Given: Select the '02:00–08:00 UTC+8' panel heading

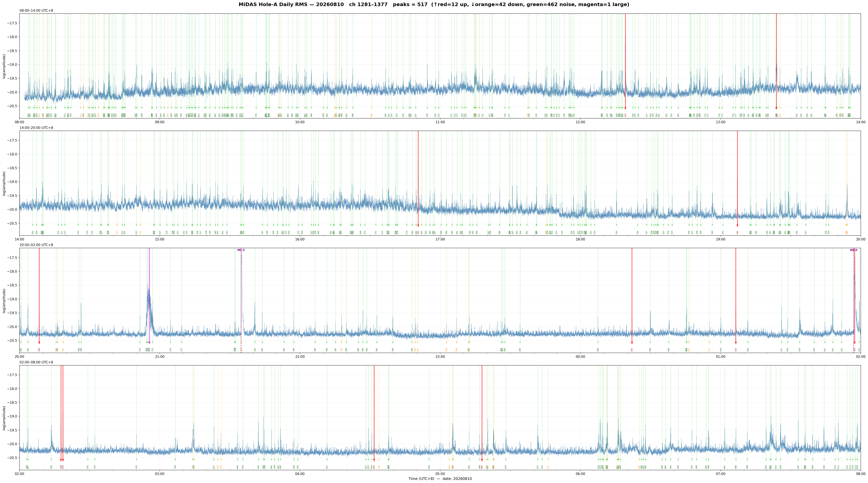Looking at the screenshot, I should click(36, 362).
